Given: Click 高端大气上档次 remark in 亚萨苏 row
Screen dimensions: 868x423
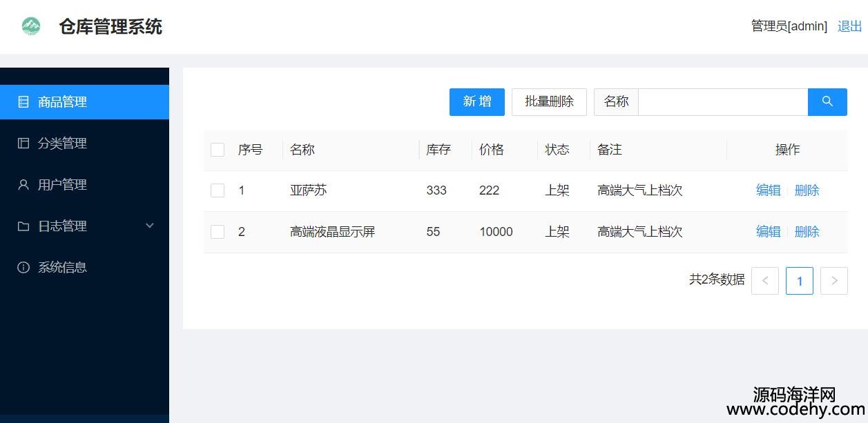Looking at the screenshot, I should 640,190.
